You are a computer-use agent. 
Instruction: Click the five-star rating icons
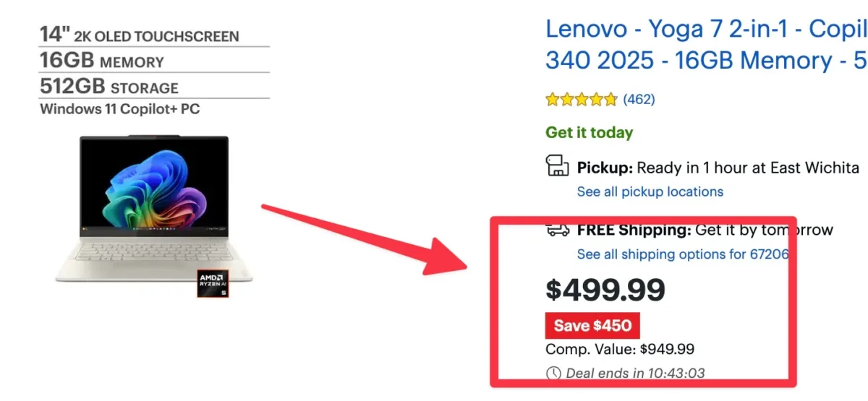581,99
